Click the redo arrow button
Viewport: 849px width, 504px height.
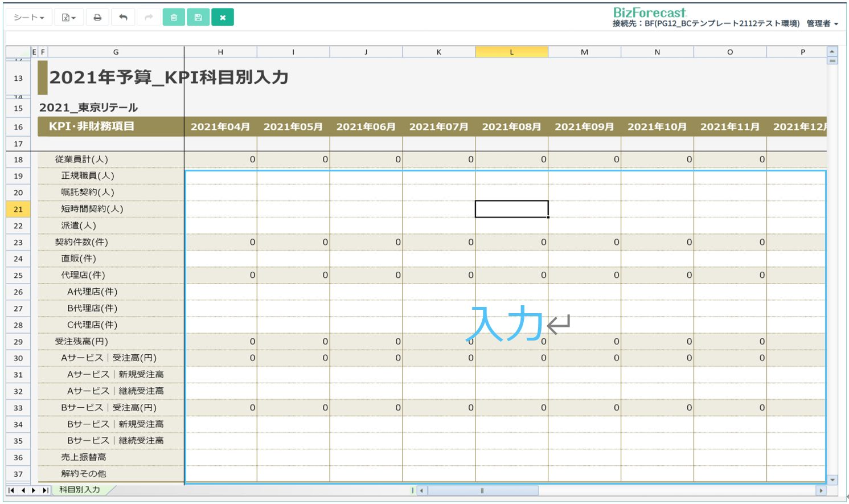pyautogui.click(x=149, y=18)
